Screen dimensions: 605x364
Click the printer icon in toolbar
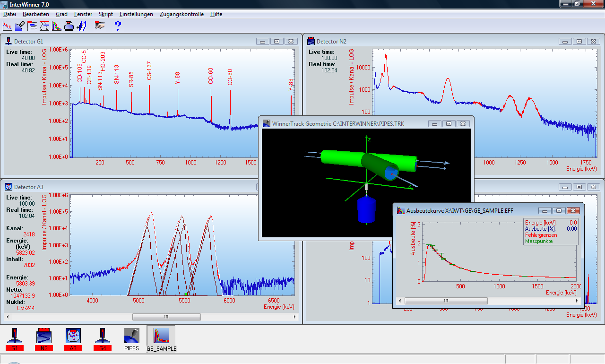(69, 26)
